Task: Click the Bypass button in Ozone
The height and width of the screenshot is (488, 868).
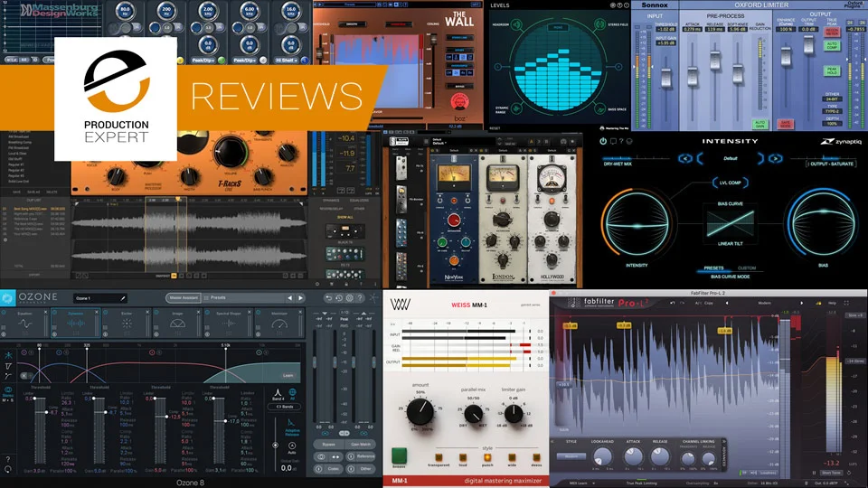Action: click(329, 445)
